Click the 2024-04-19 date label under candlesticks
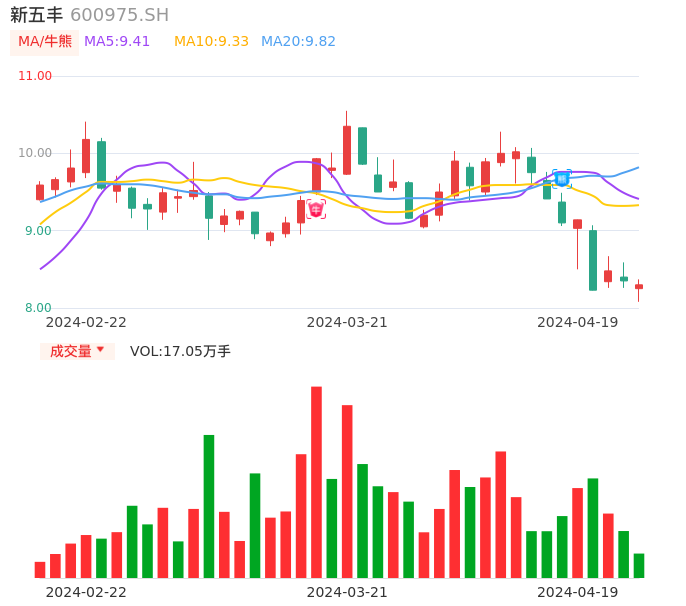The width and height of the screenshot is (686, 606). [578, 322]
